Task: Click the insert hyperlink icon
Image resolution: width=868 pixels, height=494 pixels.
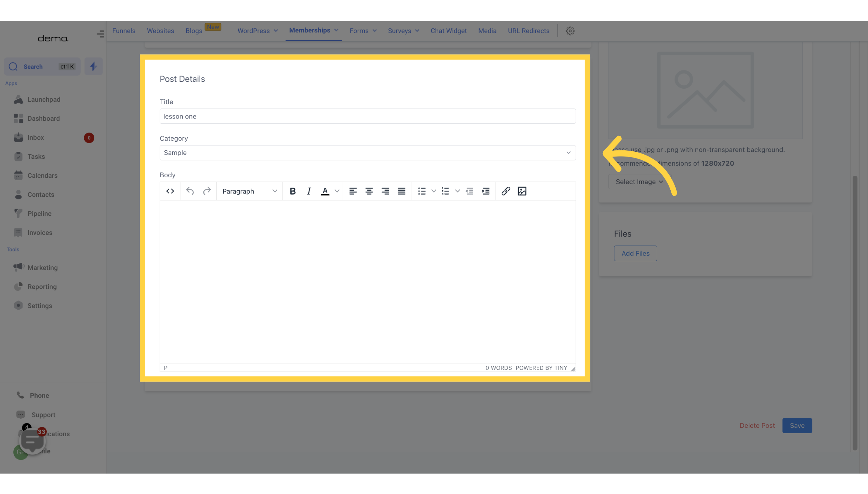Action: click(x=504, y=191)
